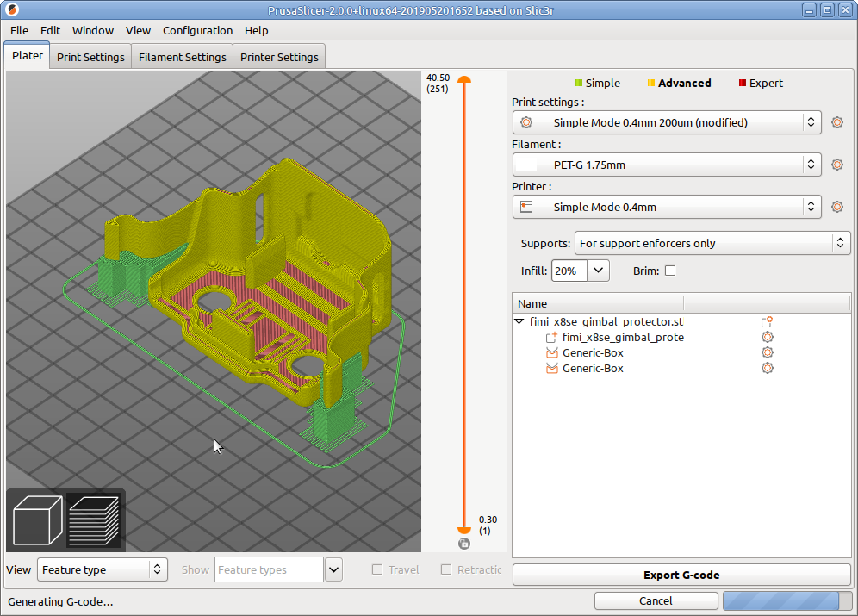Image resolution: width=858 pixels, height=616 pixels.
Task: Collapse the fimi_x8se_gimbal_protector tree item
Action: [x=519, y=321]
